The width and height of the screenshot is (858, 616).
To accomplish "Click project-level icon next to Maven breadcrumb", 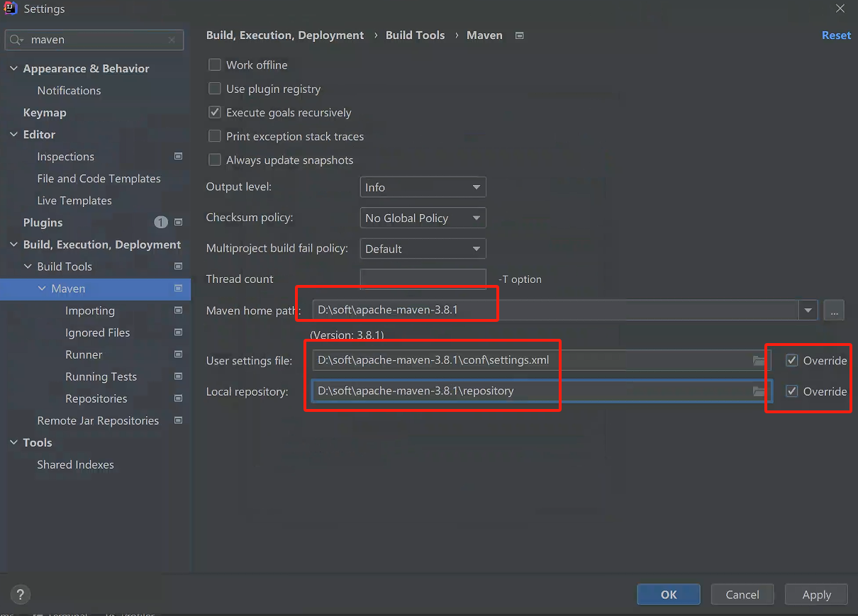I will 519,35.
